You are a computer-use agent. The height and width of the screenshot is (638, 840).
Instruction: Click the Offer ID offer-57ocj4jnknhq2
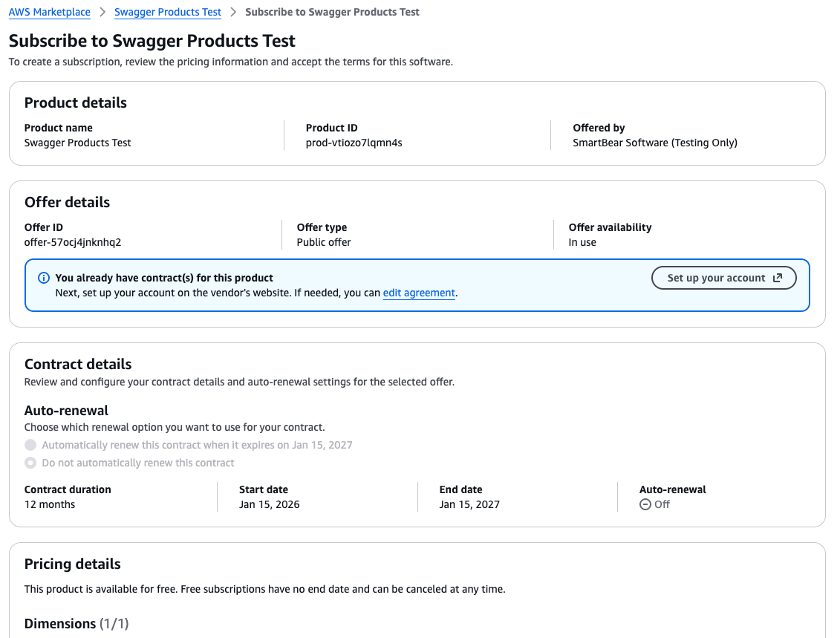pos(71,242)
